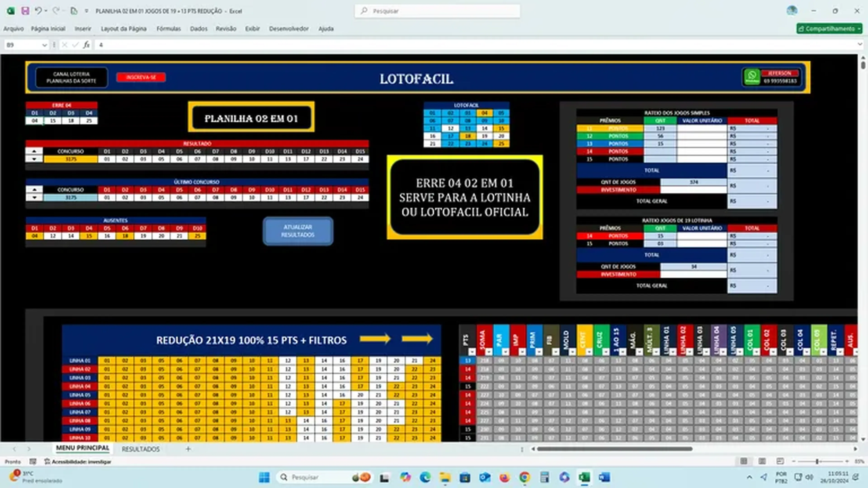Decrease RESULTADO concurso with down spinner
Image resolution: width=868 pixels, height=488 pixels.
34,159
